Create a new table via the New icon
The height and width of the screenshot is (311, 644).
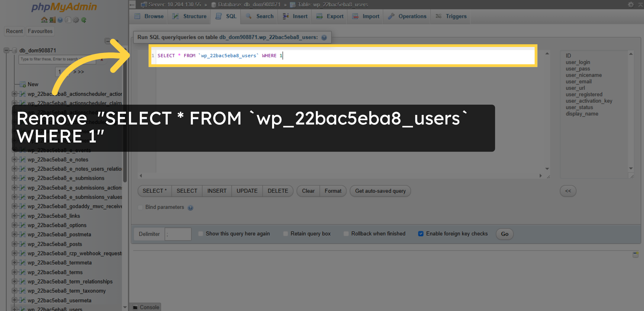pyautogui.click(x=23, y=84)
